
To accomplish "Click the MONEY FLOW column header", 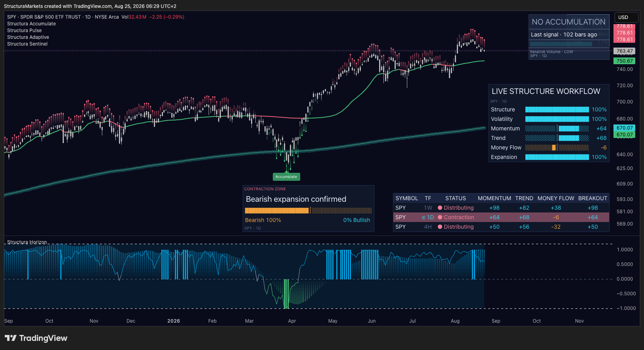I will point(556,198).
